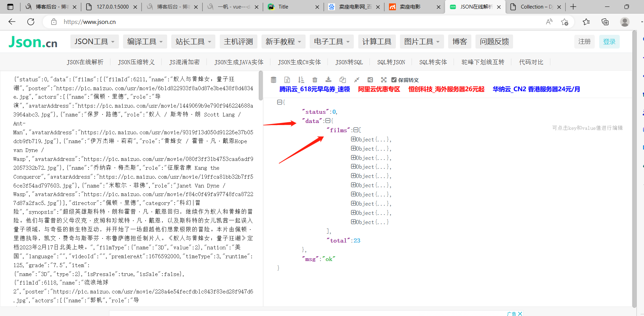
Task: Open the JSON工具 dropdown menu
Action: (x=95, y=42)
